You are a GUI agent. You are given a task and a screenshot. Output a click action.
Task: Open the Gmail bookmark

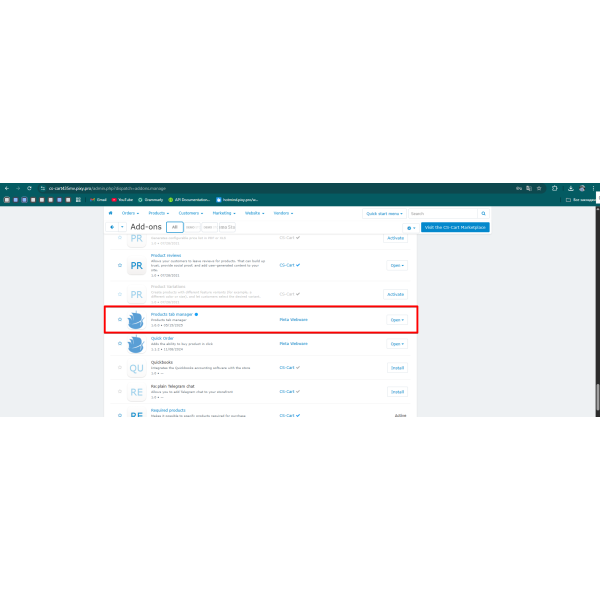point(98,200)
